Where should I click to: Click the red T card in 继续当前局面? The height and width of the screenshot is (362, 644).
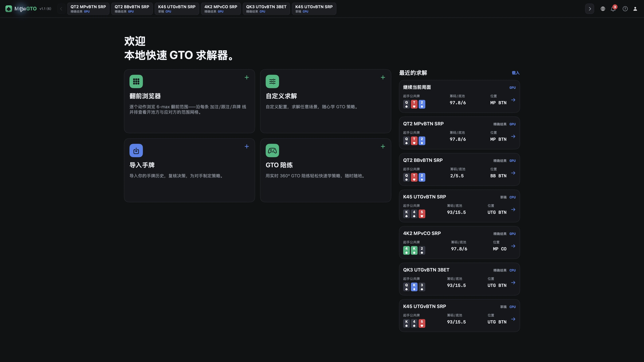[x=414, y=104]
